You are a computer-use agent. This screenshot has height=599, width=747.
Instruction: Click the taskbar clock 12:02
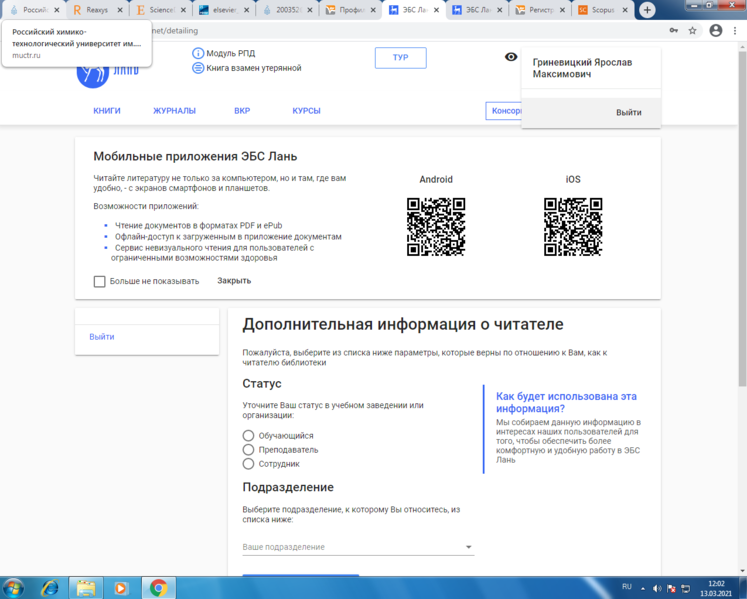716,584
